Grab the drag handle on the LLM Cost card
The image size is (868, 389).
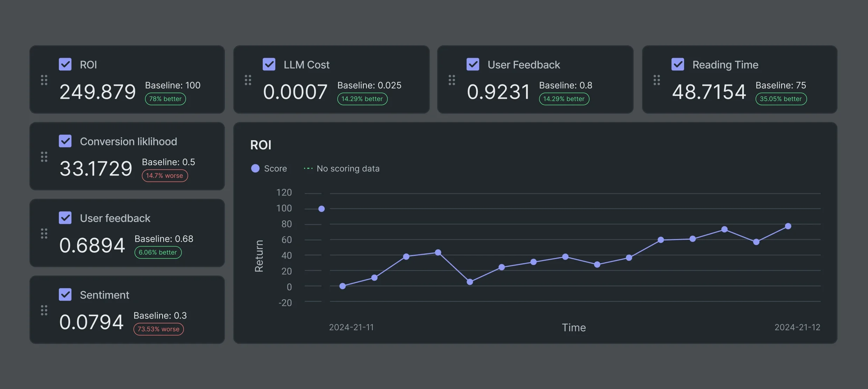248,80
